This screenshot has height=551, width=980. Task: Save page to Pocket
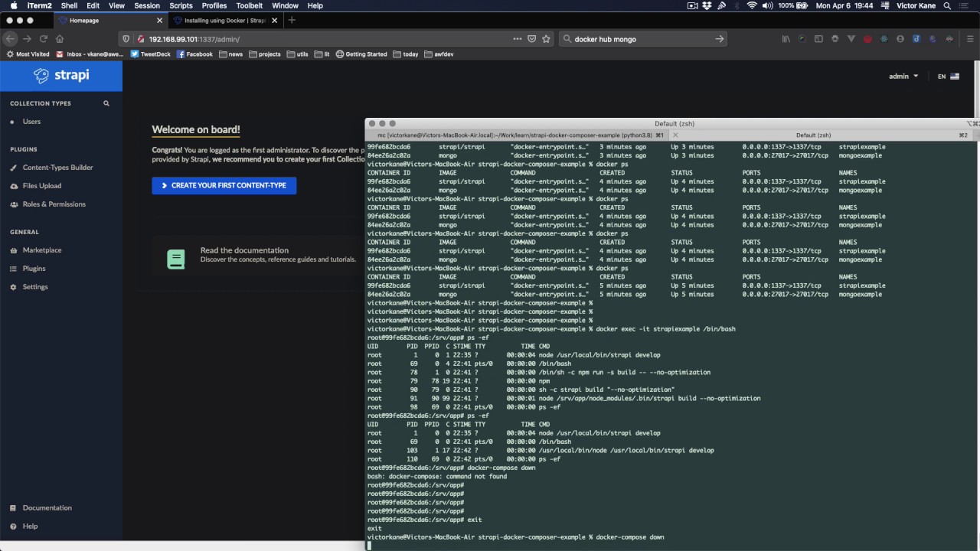coord(532,39)
